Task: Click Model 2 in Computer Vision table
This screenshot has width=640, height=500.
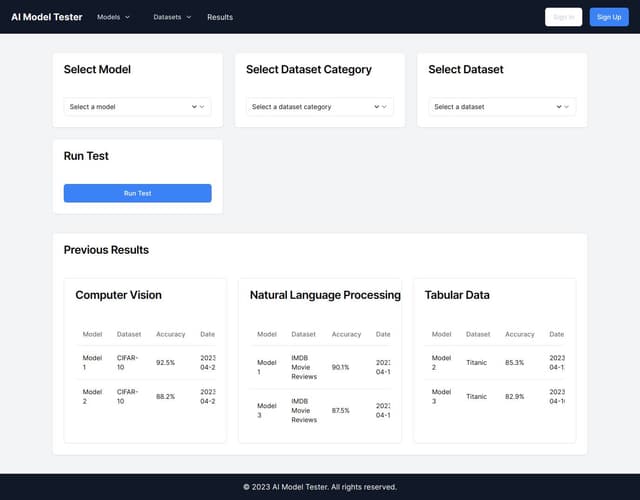Action: [92, 396]
